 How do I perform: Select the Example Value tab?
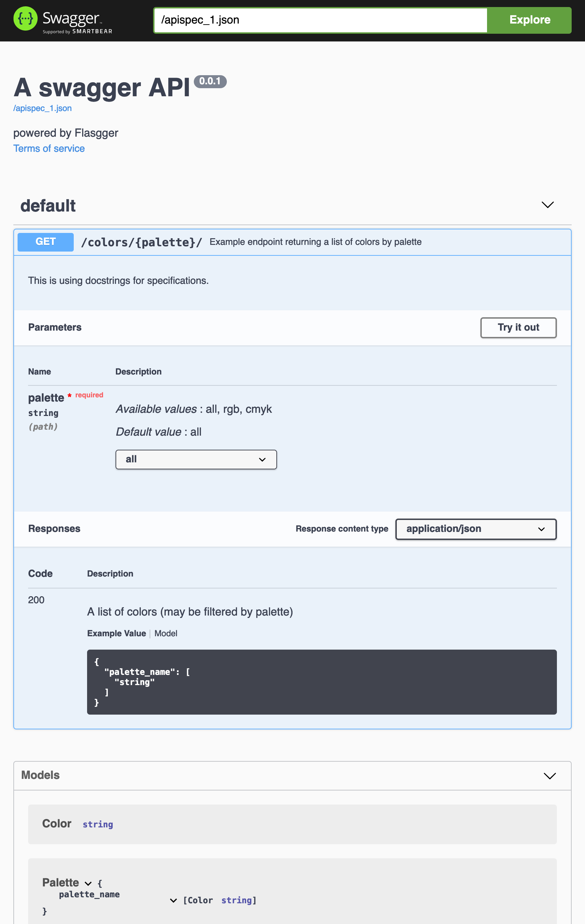tap(116, 633)
